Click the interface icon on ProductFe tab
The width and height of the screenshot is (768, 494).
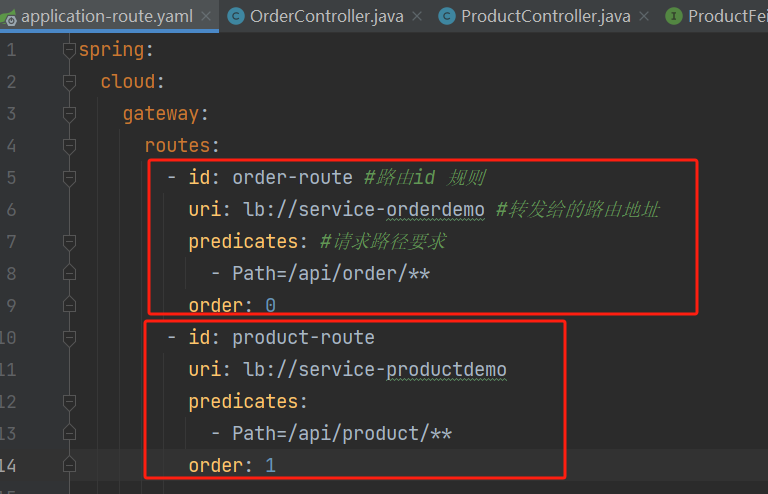coord(674,17)
